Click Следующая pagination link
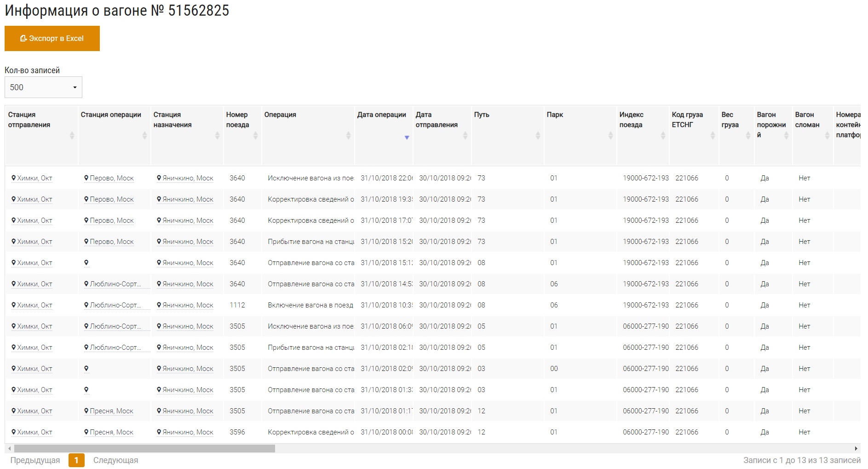 tap(115, 460)
